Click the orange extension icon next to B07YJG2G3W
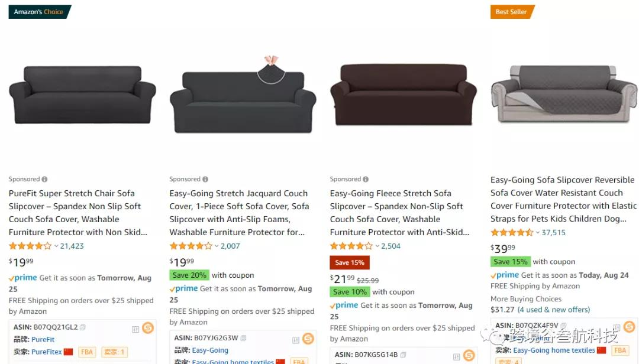The image size is (639, 364). [308, 339]
